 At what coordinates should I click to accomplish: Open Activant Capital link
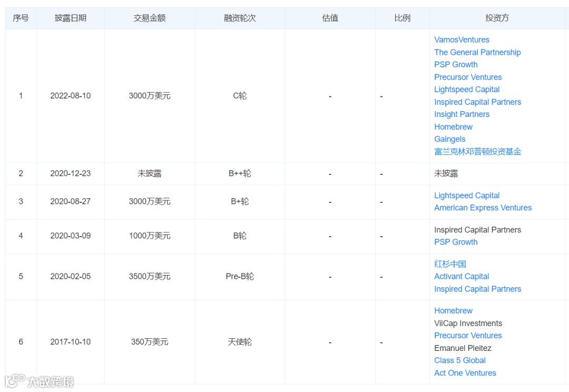click(x=462, y=276)
